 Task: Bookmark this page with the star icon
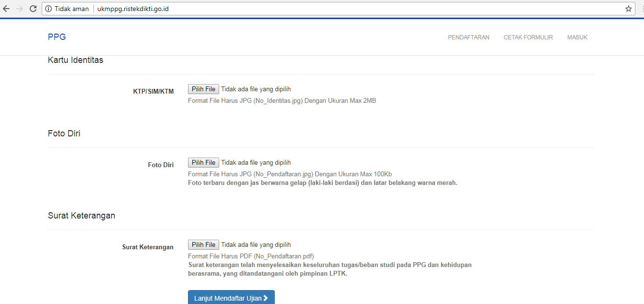(x=629, y=9)
